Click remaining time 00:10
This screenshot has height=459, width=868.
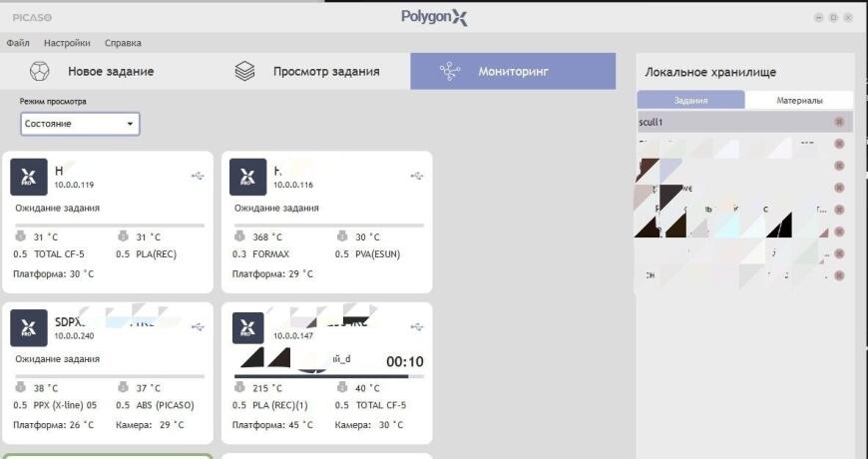[x=405, y=362]
